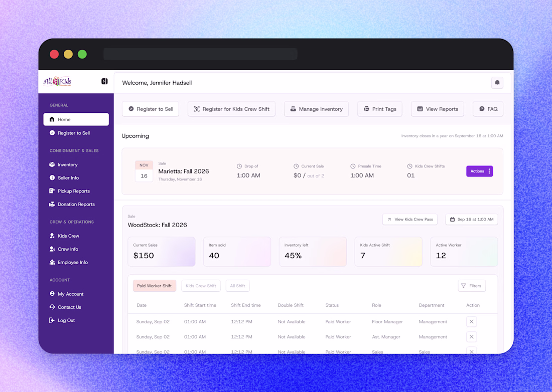Switch to the Kids Crew Shift tab
This screenshot has height=392, width=552.
coord(201,286)
